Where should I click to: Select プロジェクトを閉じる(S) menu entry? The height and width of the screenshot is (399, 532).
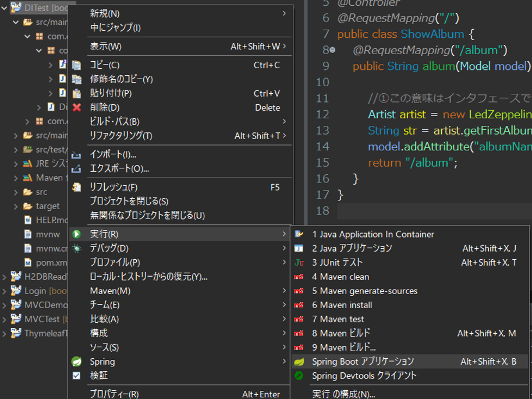[x=129, y=202]
